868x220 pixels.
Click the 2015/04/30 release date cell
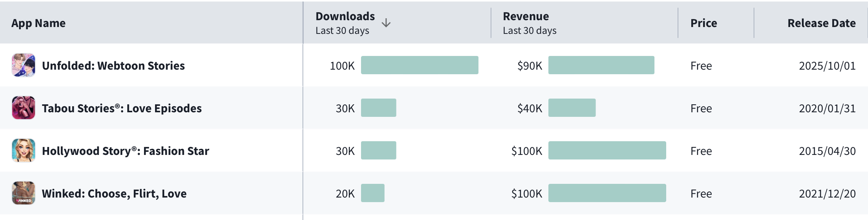(x=827, y=151)
